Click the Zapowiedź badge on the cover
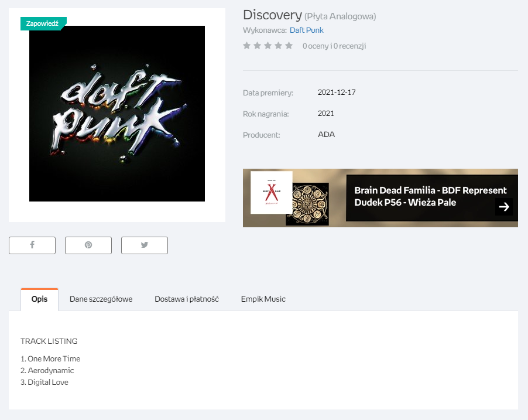Viewport: 528px width, 420px height. (43, 23)
